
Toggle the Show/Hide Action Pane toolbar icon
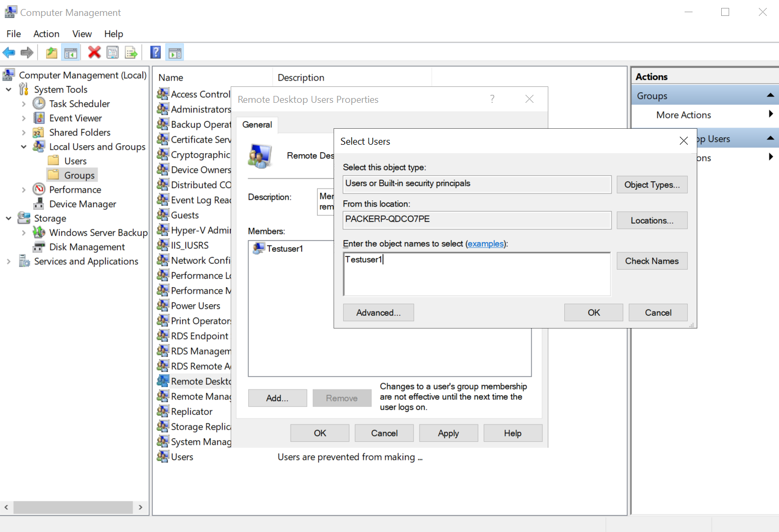[x=174, y=52]
